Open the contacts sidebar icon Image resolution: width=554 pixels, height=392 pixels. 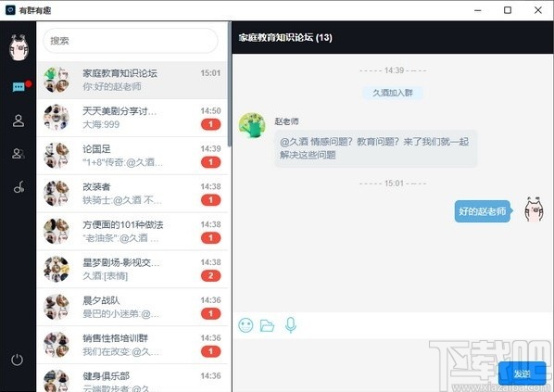tap(19, 120)
